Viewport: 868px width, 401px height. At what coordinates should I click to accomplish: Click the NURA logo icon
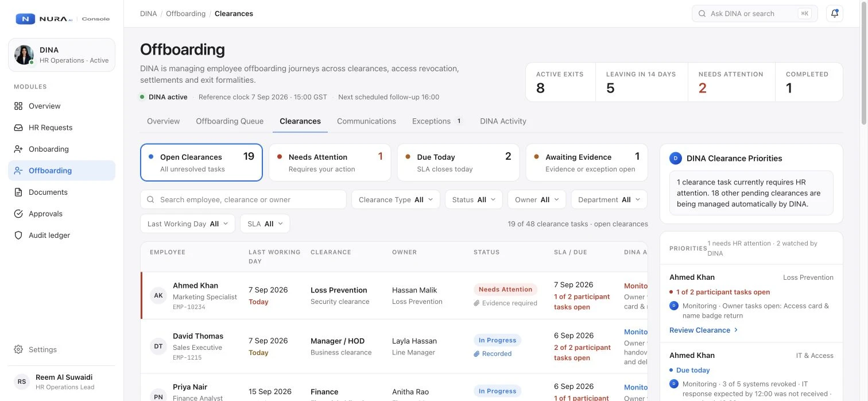[25, 19]
